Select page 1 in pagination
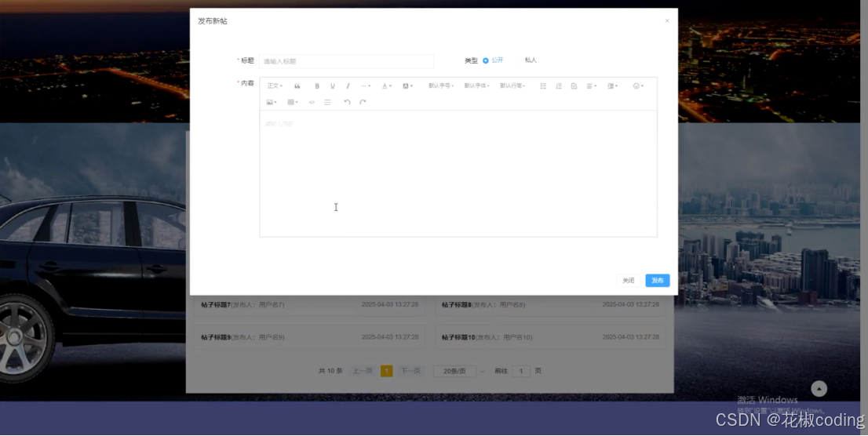Screen dimensions: 868x436 pyautogui.click(x=386, y=371)
